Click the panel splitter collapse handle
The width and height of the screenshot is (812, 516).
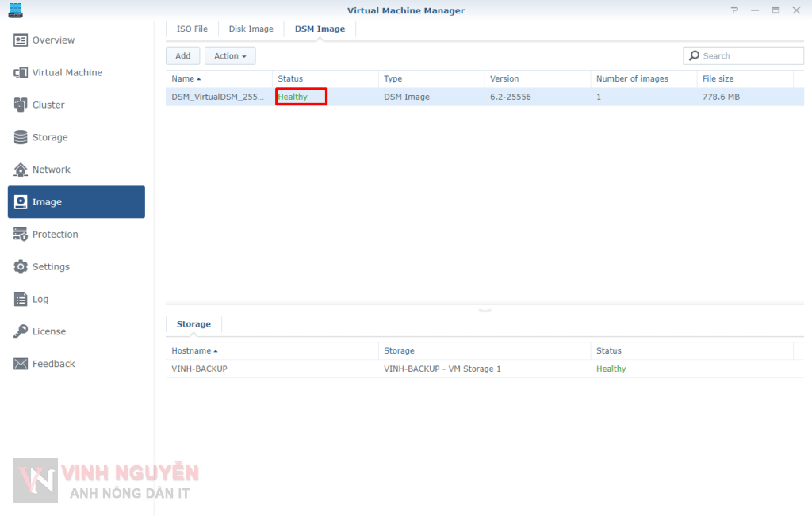485,310
